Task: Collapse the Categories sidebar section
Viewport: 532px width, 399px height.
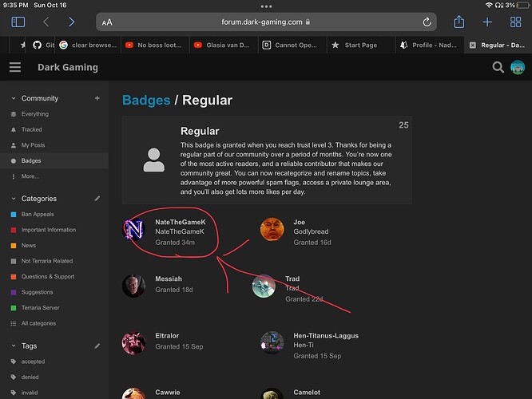Action: 14,198
